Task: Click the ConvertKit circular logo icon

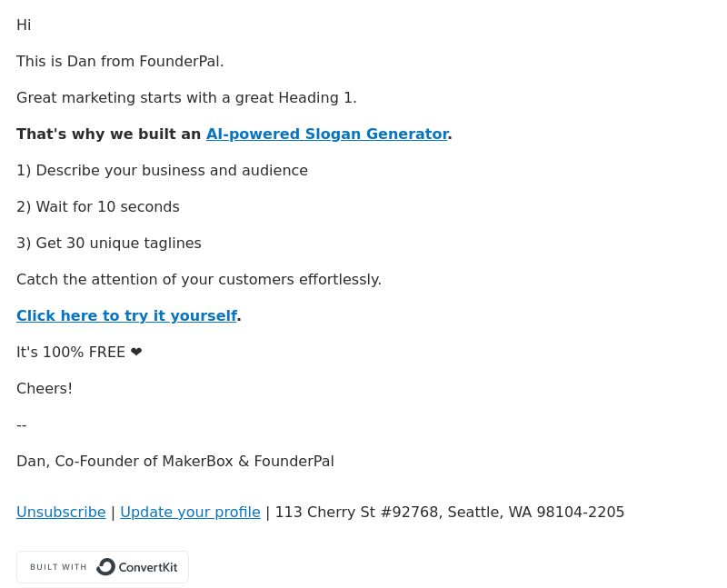Action: click(x=105, y=567)
